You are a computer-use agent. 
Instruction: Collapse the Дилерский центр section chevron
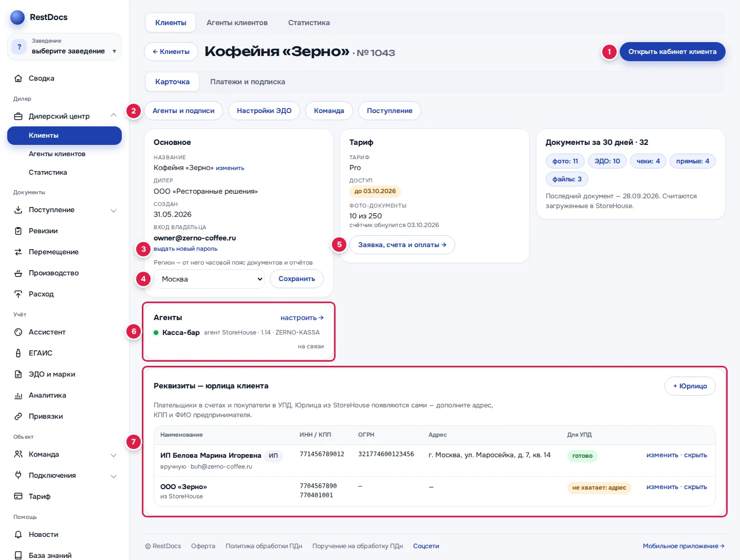click(x=114, y=116)
